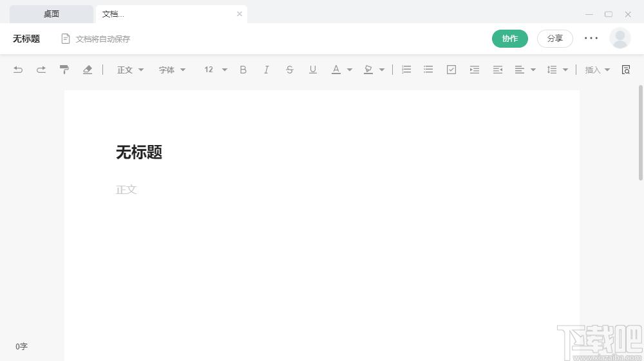Switch to the 桌面 tab

pos(52,14)
